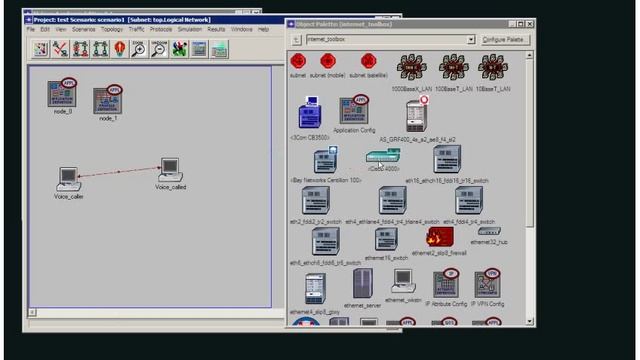This screenshot has height=360, width=640.
Task: Click the Verify Links checkmark toolbar icon
Action: pyautogui.click(x=60, y=49)
